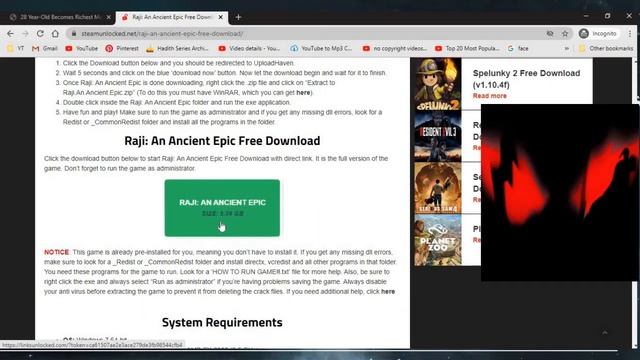Click the red 'NOTICE' text
This screenshot has width=640, height=360.
[56, 252]
